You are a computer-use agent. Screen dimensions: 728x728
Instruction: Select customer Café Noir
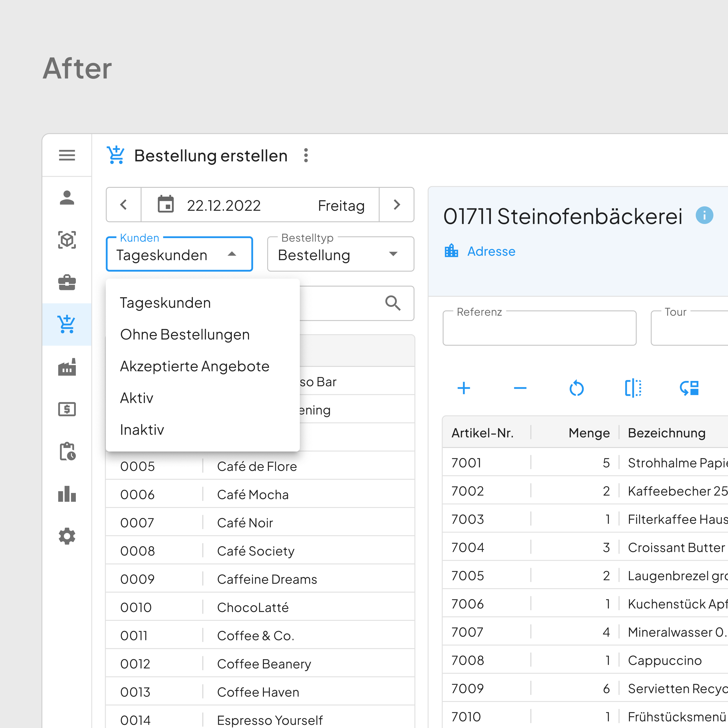point(260,522)
